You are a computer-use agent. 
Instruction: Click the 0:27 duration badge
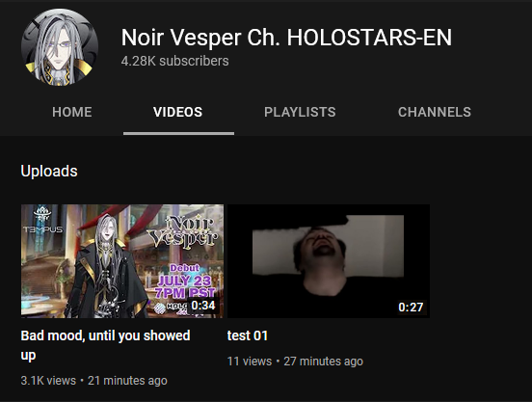tap(411, 307)
